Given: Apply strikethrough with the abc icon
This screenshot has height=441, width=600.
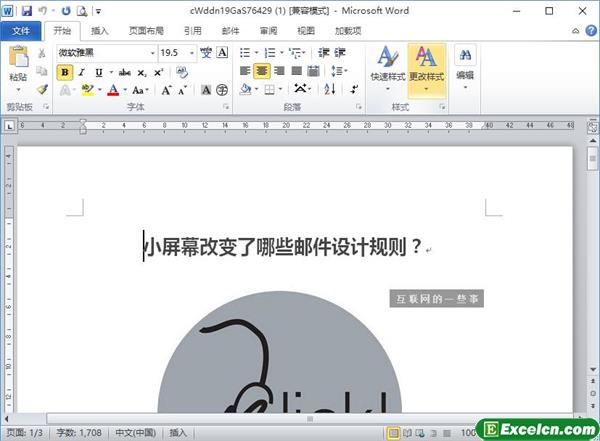Looking at the screenshot, I should click(x=125, y=71).
